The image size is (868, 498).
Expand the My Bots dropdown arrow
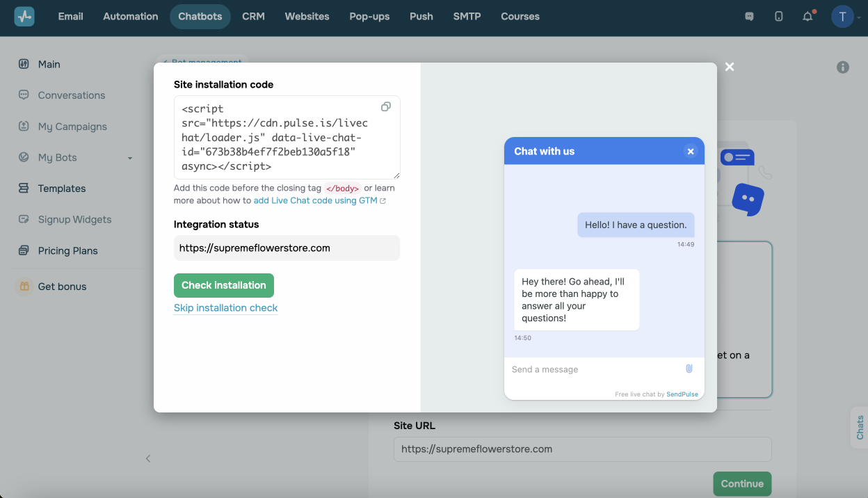tap(130, 158)
